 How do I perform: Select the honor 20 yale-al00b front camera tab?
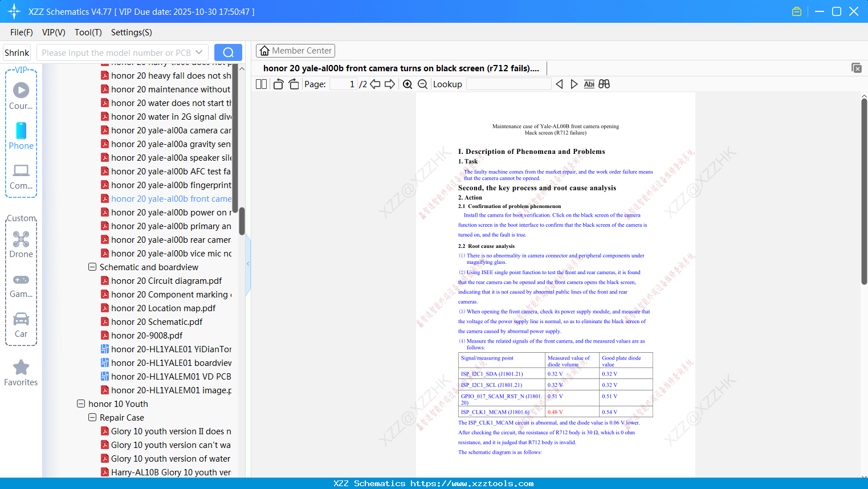(x=401, y=68)
